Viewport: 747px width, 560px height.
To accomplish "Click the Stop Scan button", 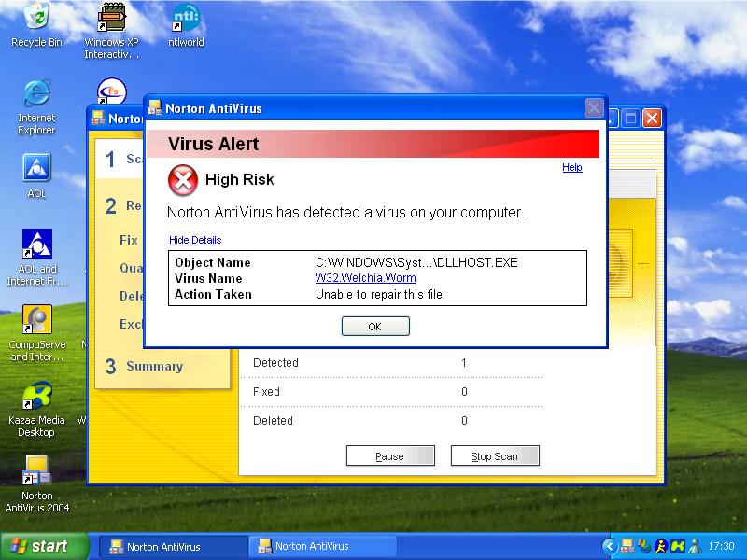I will pos(495,455).
